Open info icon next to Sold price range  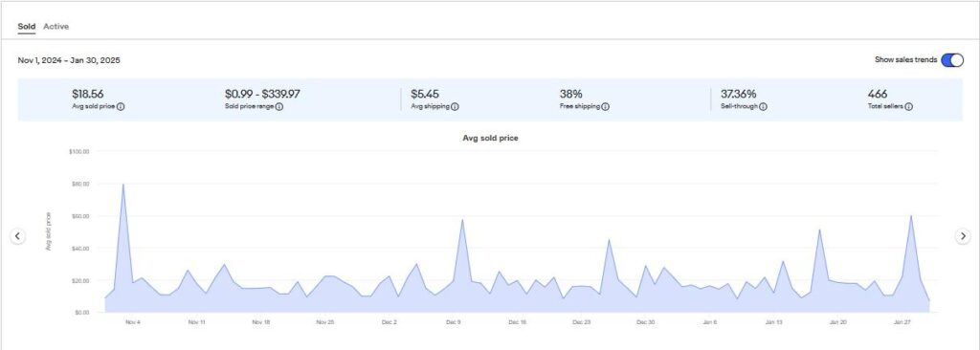[x=278, y=107]
